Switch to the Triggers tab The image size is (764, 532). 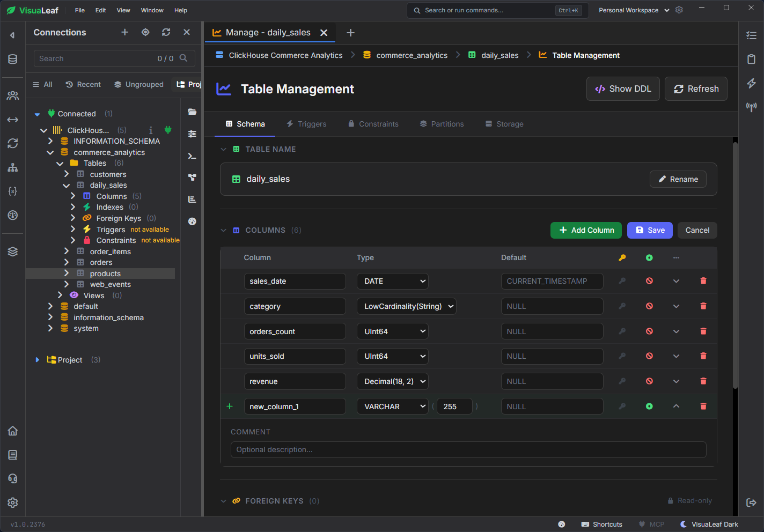[306, 124]
